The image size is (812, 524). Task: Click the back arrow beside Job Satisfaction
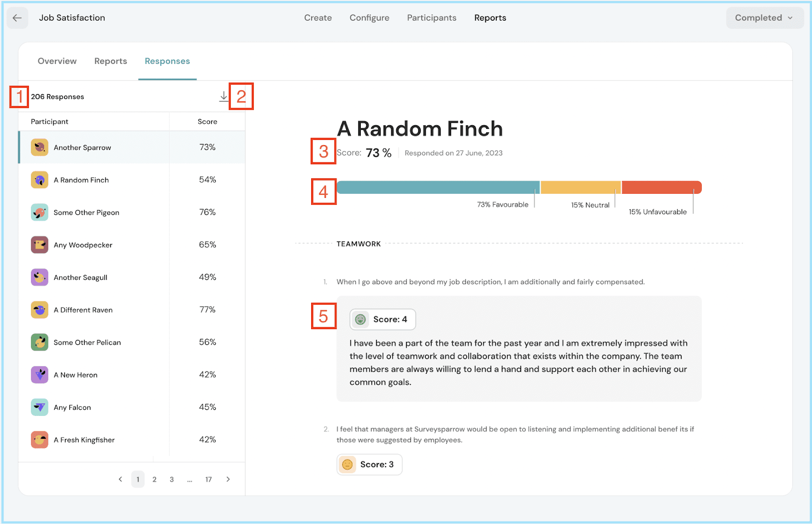[17, 18]
